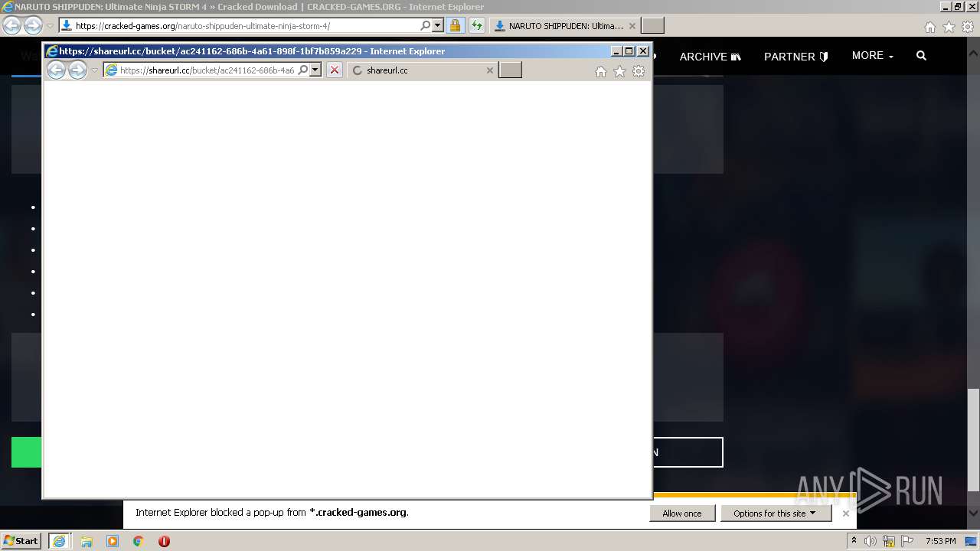This screenshot has width=980, height=551.
Task: Open media player taskbar icon
Action: click(113, 541)
